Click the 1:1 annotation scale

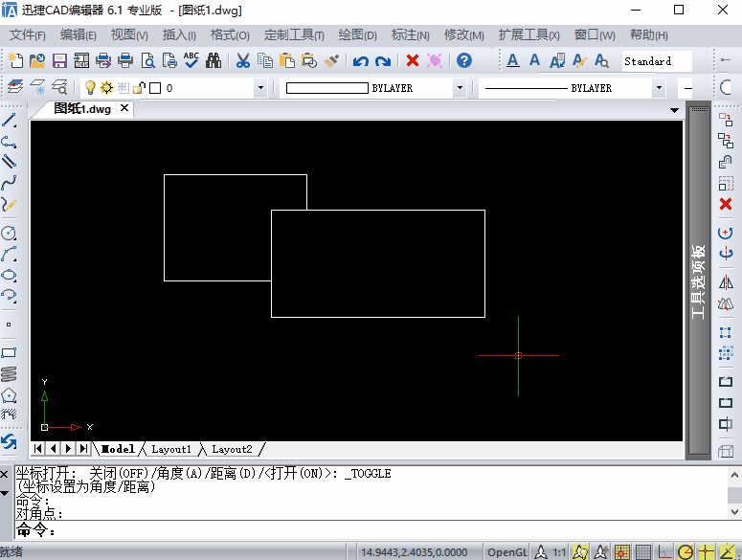tap(559, 552)
